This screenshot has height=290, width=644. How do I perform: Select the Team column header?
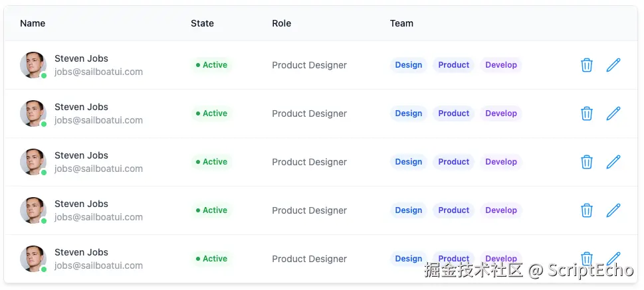click(401, 23)
